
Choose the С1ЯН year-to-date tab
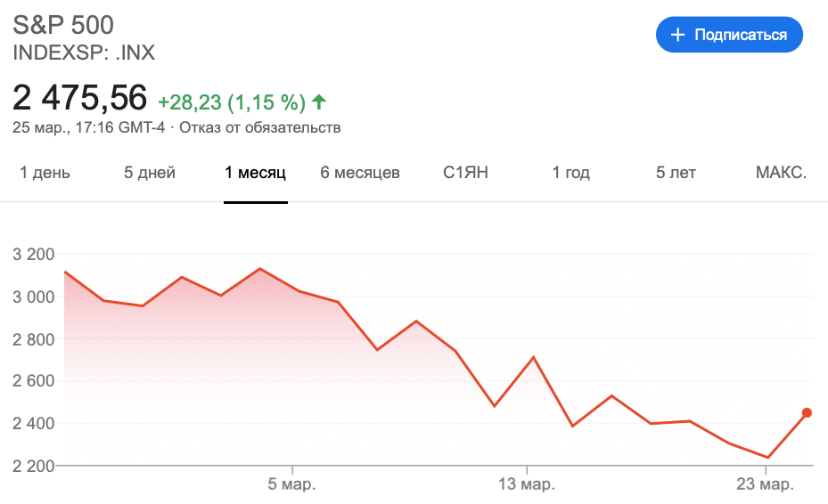465,173
